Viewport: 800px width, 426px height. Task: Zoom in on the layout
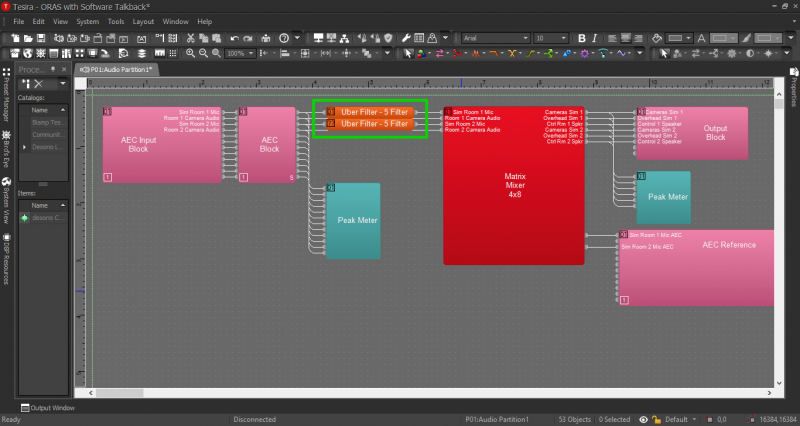tap(190, 53)
